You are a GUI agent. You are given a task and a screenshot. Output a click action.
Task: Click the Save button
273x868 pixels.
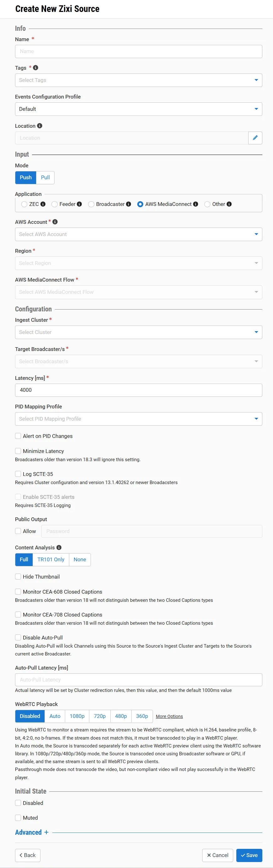249,855
